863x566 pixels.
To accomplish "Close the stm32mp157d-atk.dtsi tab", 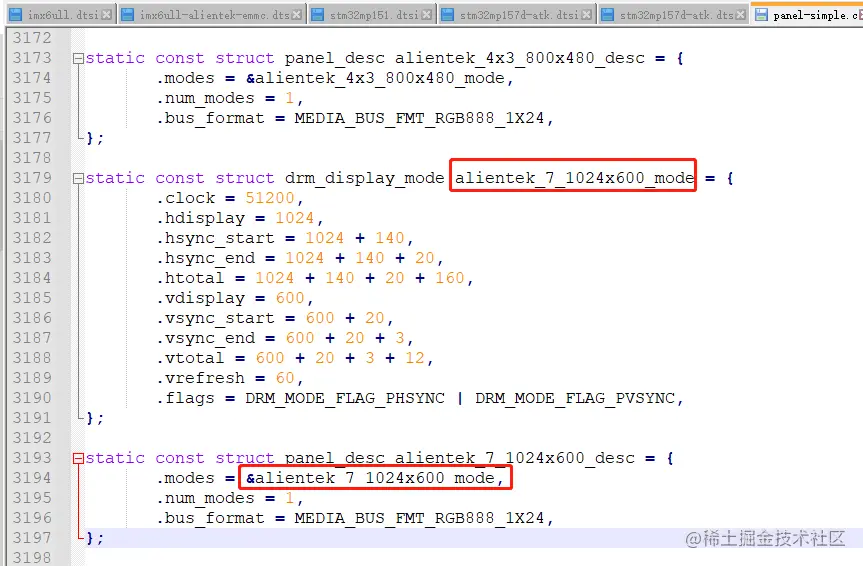I will coord(587,15).
